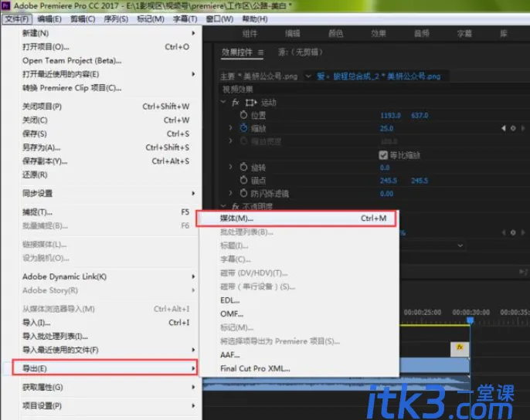Switch to the 组件 workspace tab

pos(250,33)
